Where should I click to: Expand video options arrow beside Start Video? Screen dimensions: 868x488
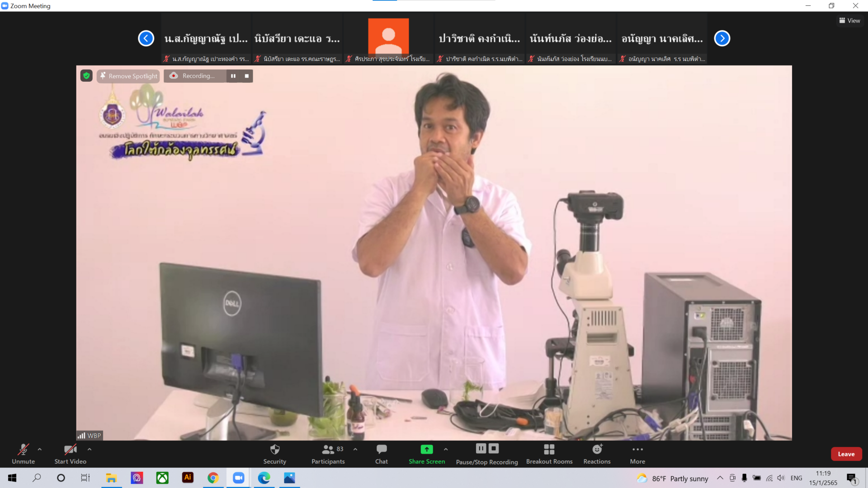[90, 449]
